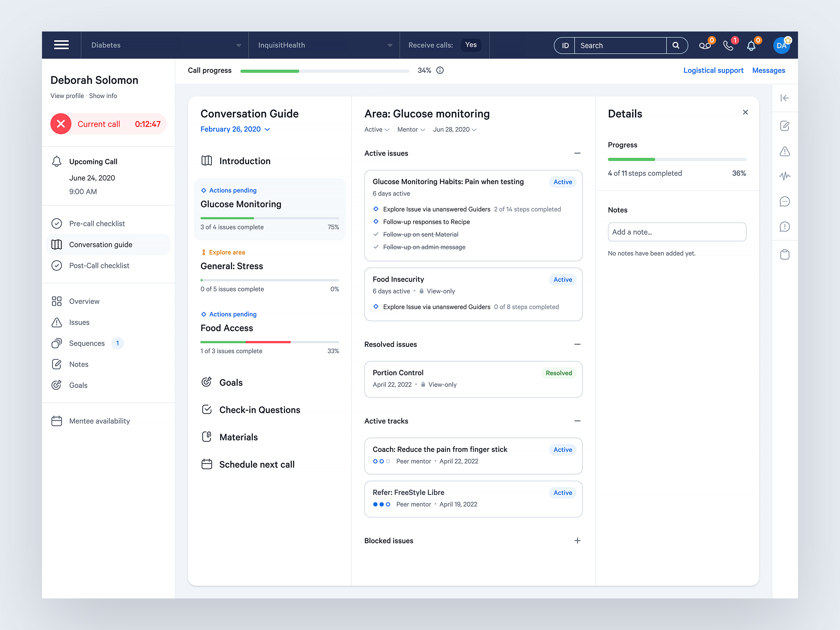The image size is (840, 630).
Task: Collapse the Active tracks section
Action: (x=577, y=421)
